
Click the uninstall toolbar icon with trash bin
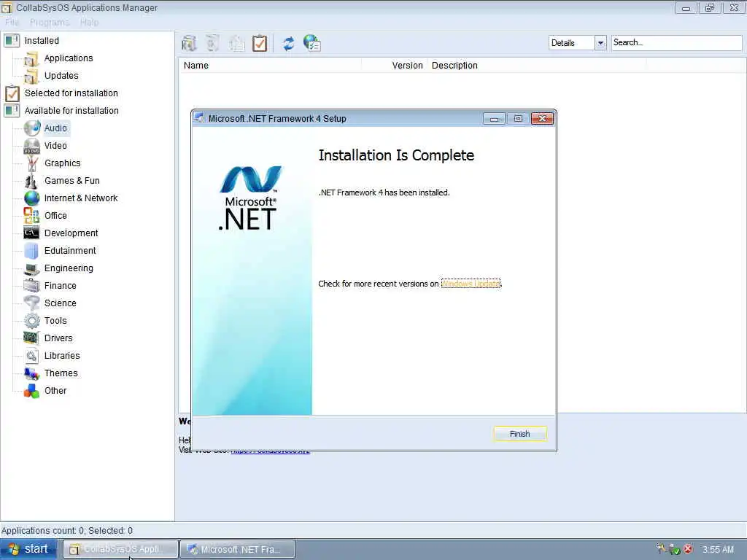(x=212, y=43)
